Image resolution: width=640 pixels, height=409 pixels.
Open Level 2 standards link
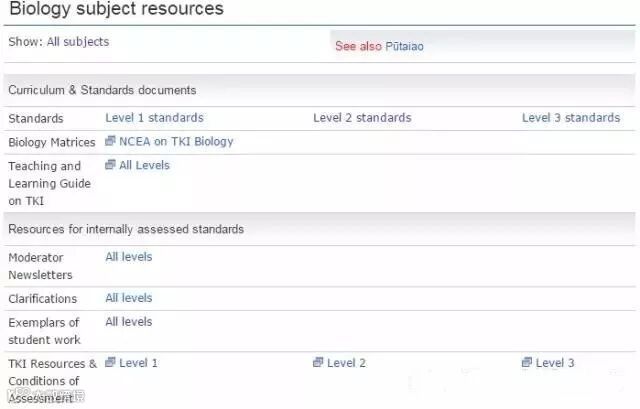click(x=362, y=118)
